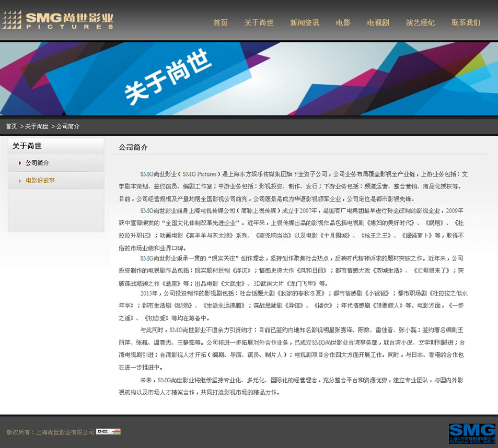Select 电视剧 in the top menu
The height and width of the screenshot is (448, 498).
pos(378,22)
